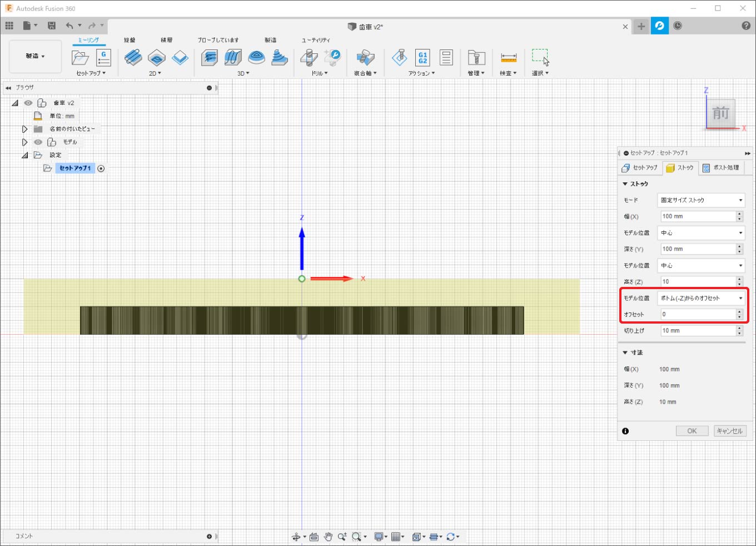Open the モード stock mode dropdown
The width and height of the screenshot is (756, 546).
(701, 200)
